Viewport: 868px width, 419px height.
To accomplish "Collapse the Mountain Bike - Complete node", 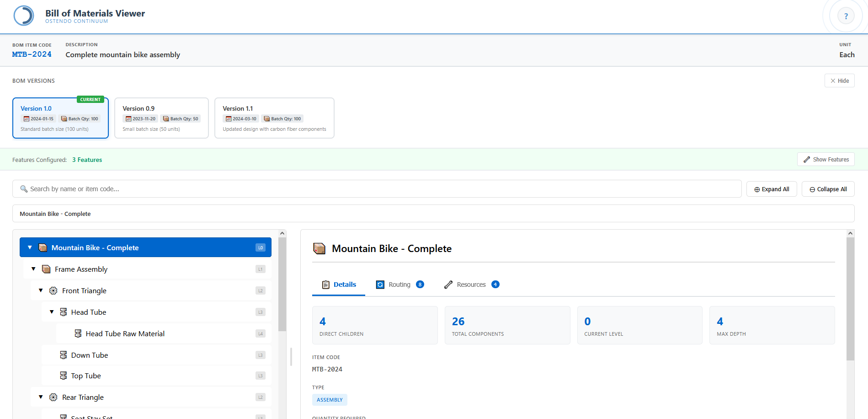I will 30,247.
